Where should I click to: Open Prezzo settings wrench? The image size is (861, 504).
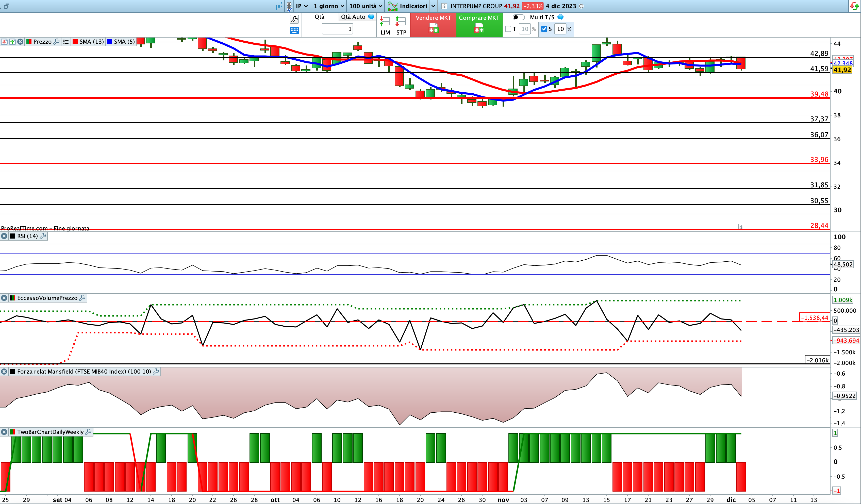pyautogui.click(x=57, y=42)
